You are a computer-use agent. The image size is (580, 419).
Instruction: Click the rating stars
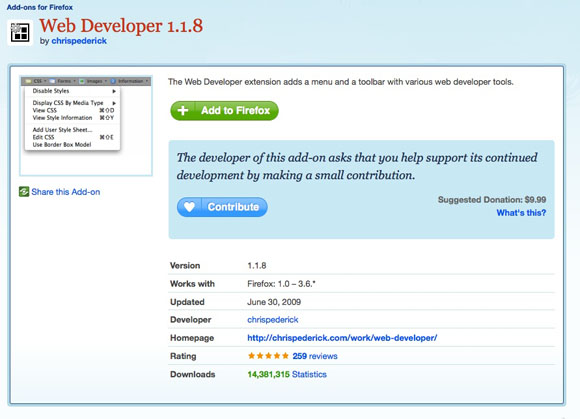(x=268, y=356)
